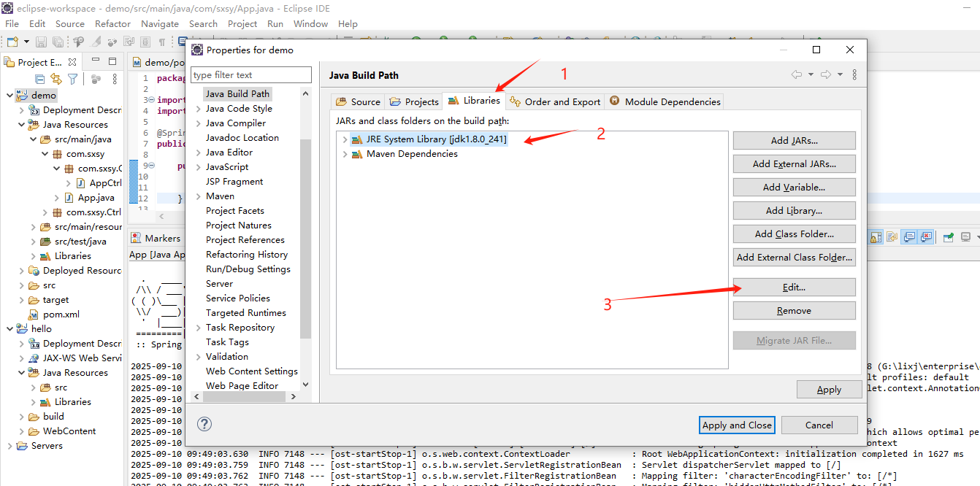Click the Add Class Folder... button
The width and height of the screenshot is (980, 486).
794,234
